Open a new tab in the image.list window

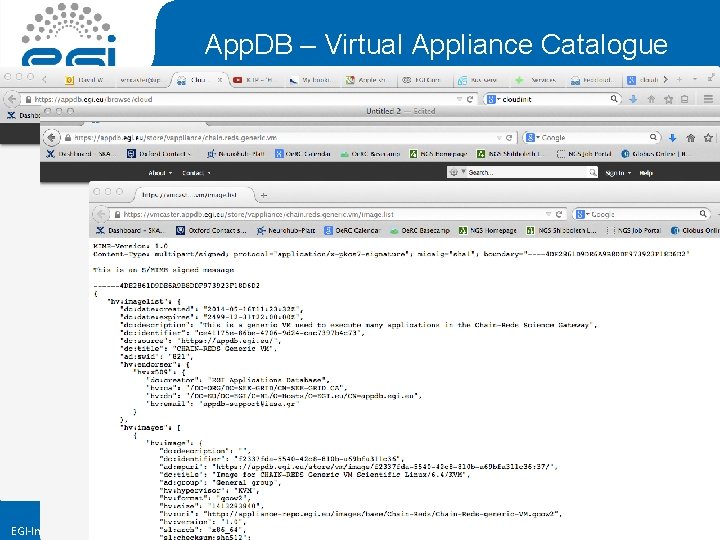click(264, 195)
